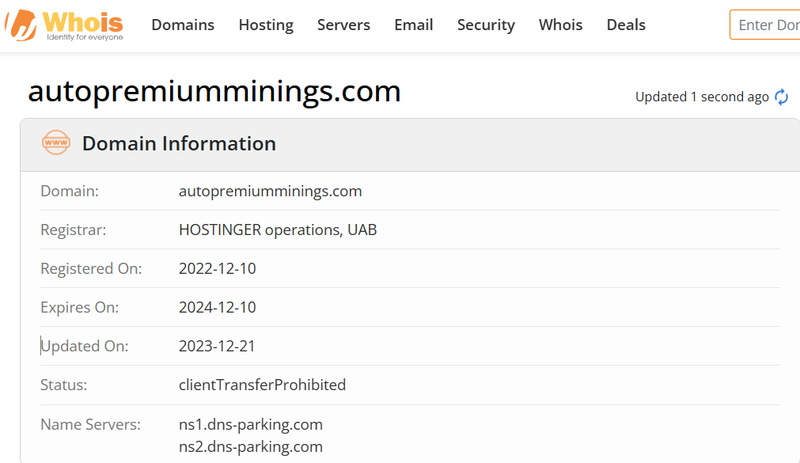
Task: Focus the Enter Domain search field
Action: pos(765,25)
